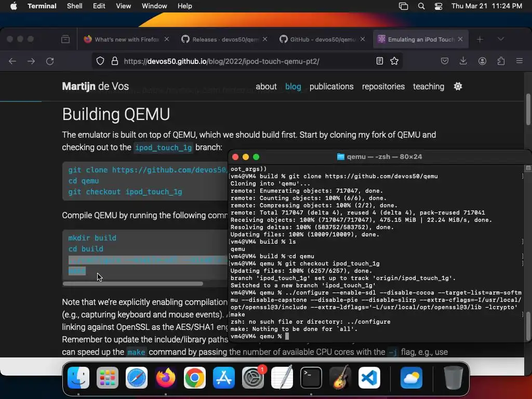The height and width of the screenshot is (399, 532).
Task: Click the Terminal window vertical scrollbar
Action: (x=528, y=326)
